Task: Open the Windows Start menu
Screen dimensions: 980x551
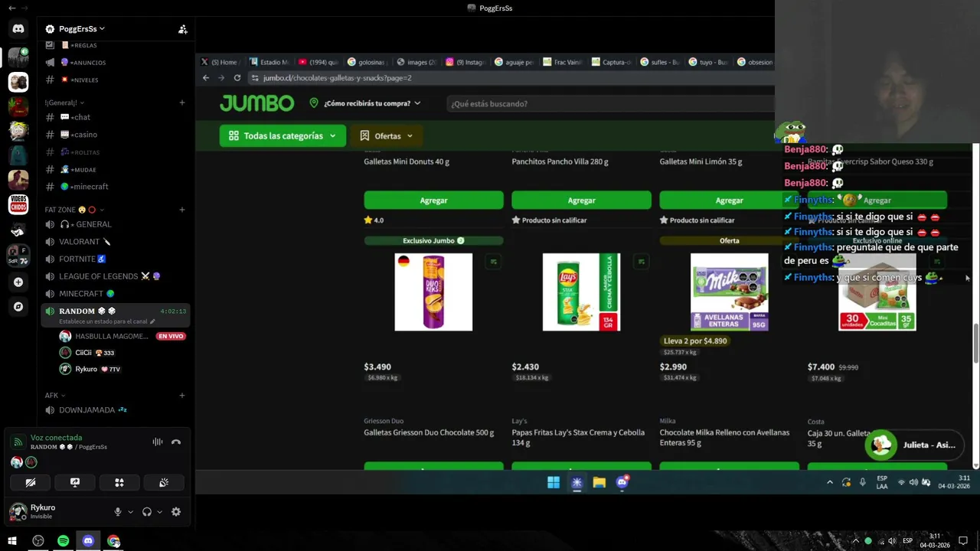Action: [x=12, y=541]
